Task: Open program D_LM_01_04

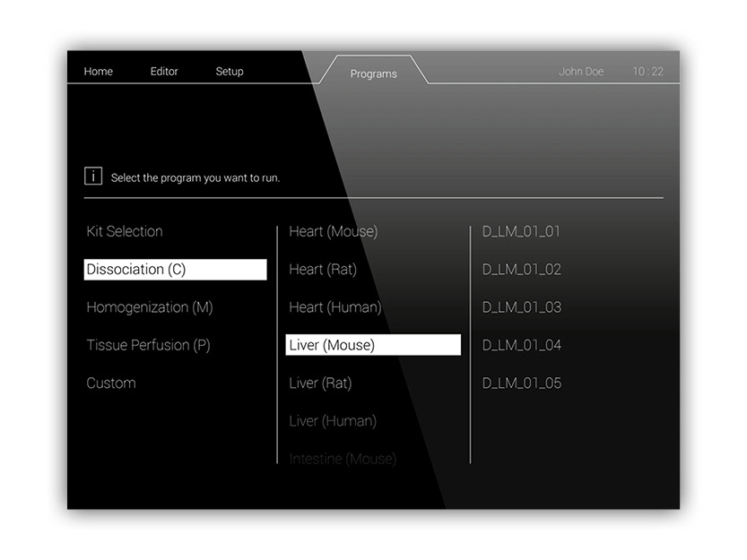Action: (x=522, y=345)
